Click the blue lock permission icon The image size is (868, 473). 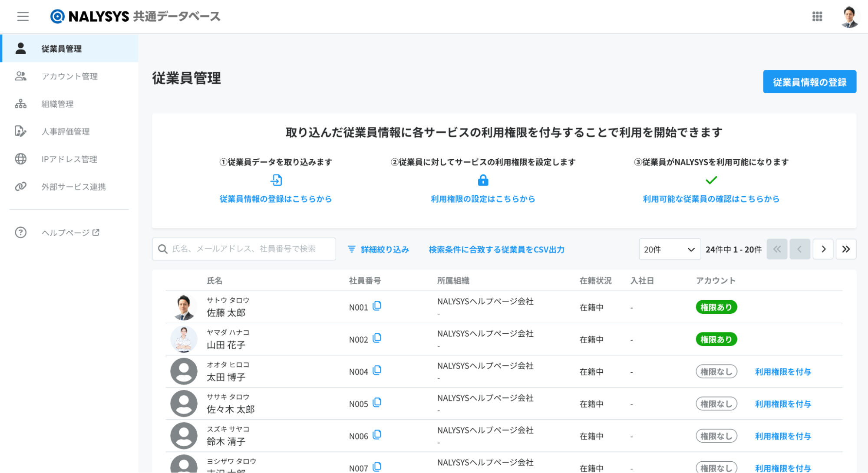[x=483, y=180]
